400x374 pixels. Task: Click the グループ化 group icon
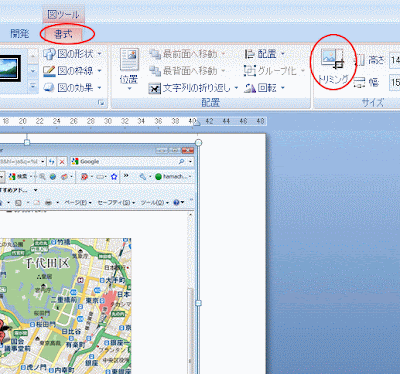(x=250, y=71)
